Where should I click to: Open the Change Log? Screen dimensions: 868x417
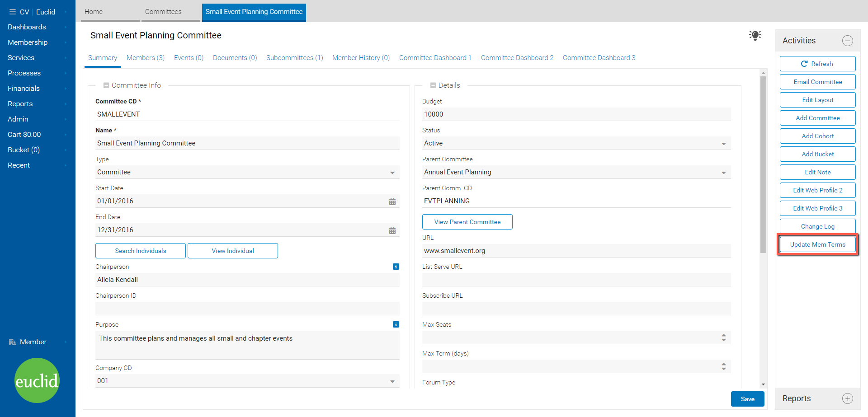[817, 226]
